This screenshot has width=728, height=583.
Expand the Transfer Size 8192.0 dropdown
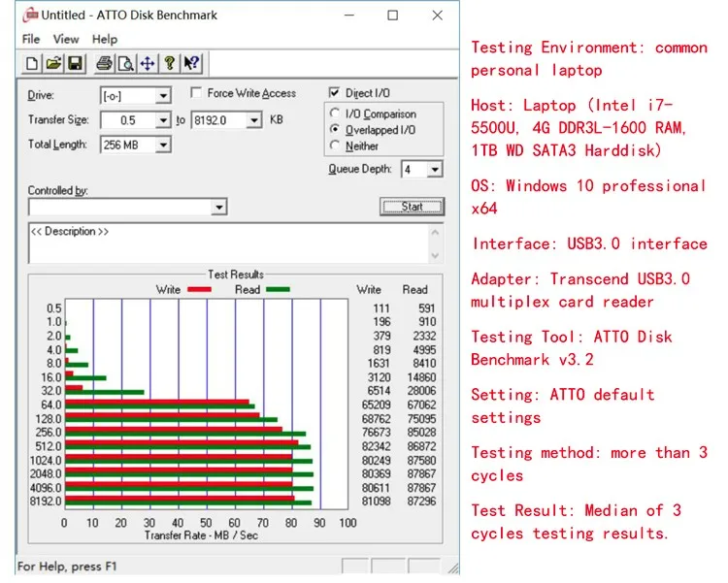pyautogui.click(x=253, y=120)
